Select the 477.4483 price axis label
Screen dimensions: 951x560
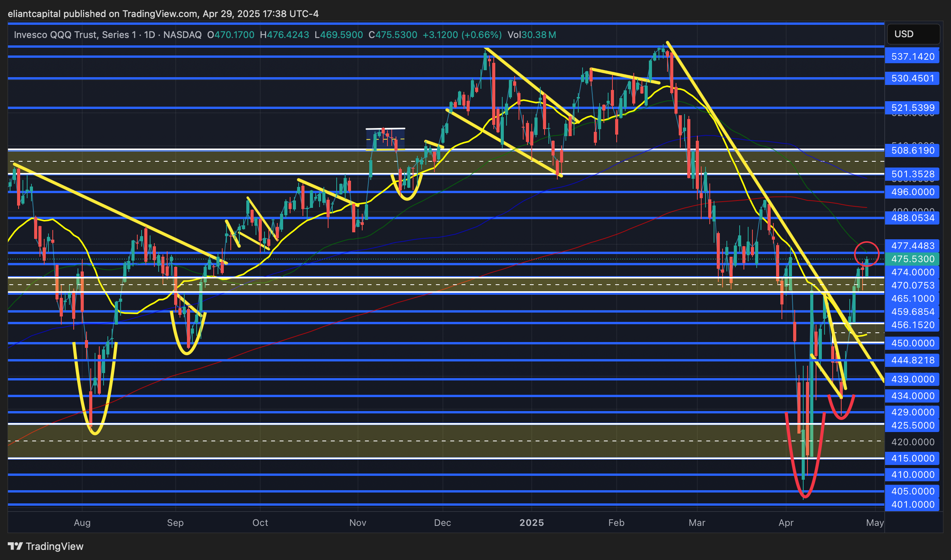(912, 246)
